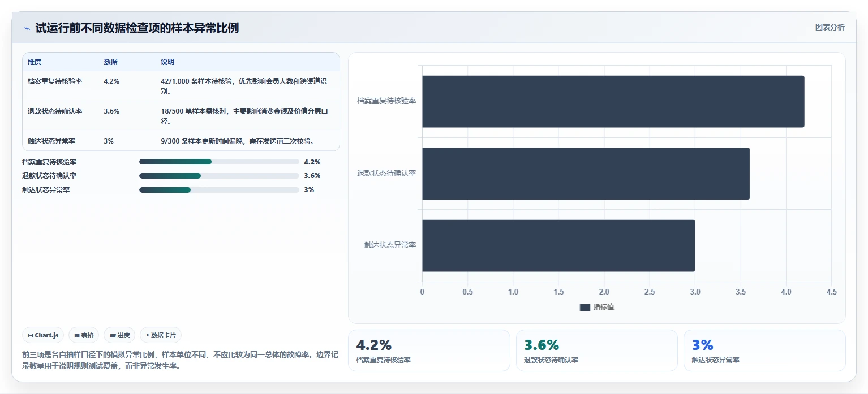Click the 退款状态待确认率 chart axis label
Viewport: 868px width, 394px height.
(386, 174)
